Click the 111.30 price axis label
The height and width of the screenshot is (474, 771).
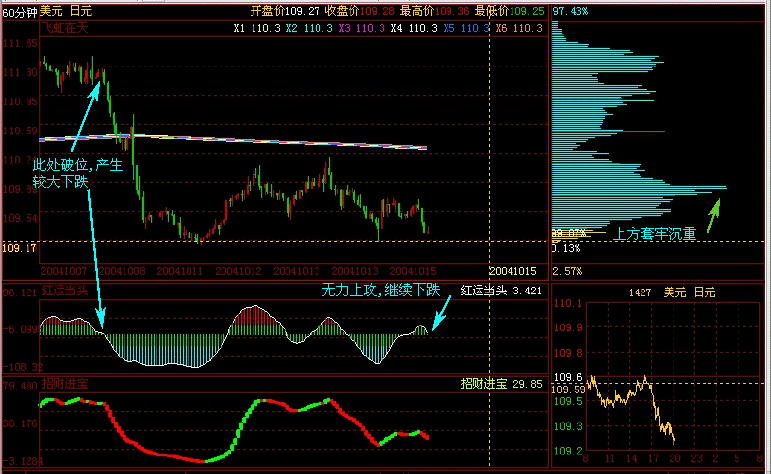pos(20,73)
